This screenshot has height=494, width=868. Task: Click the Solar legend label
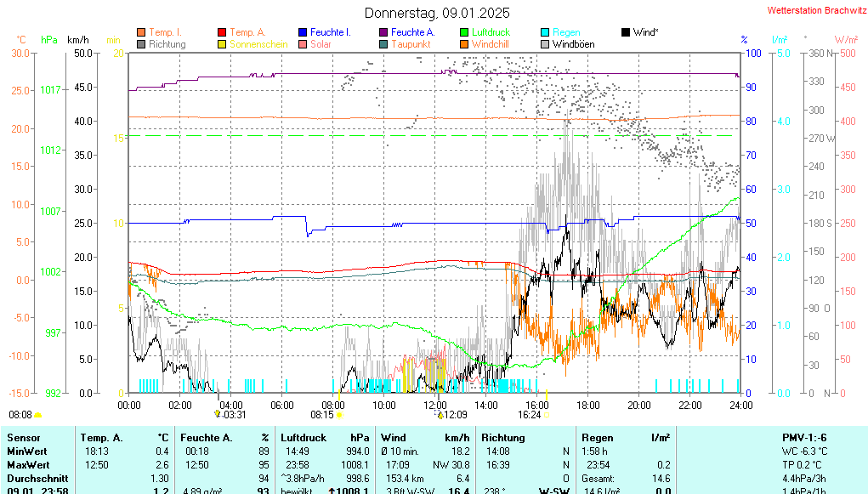tap(321, 44)
